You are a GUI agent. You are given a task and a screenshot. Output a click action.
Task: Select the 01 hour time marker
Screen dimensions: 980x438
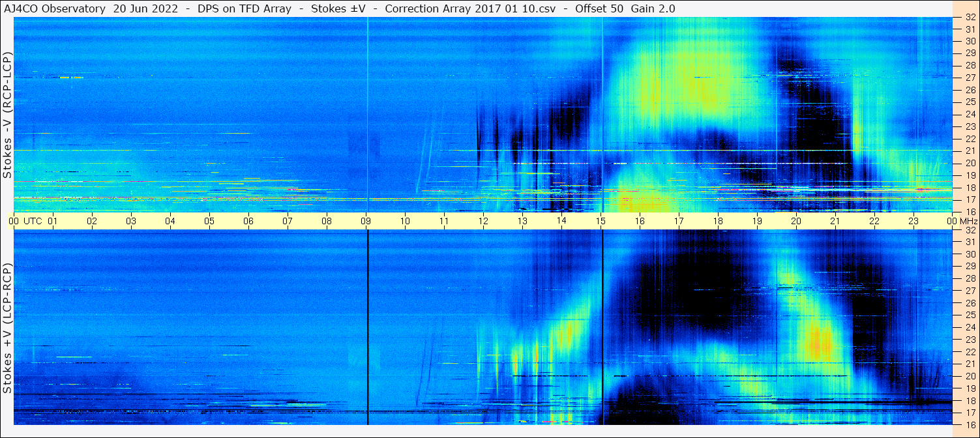[53, 221]
